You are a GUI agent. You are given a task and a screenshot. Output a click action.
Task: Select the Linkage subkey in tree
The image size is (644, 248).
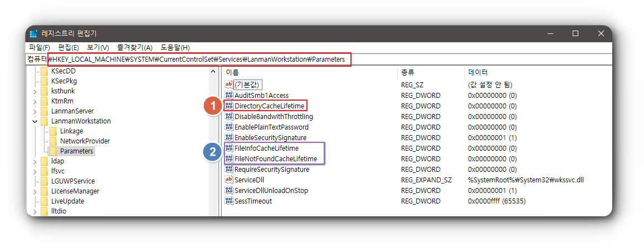click(71, 131)
